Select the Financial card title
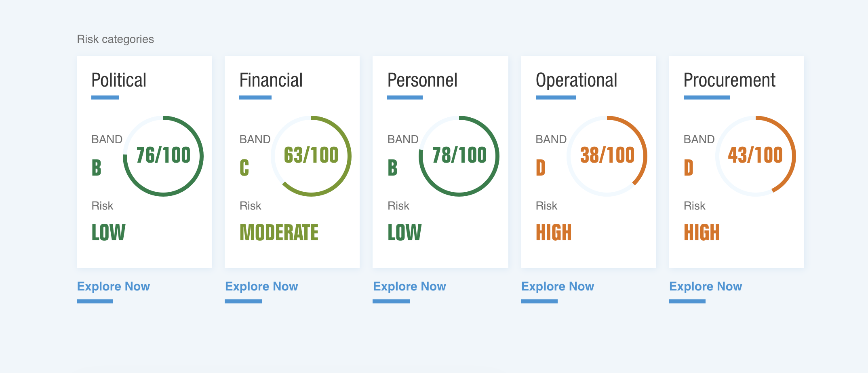The height and width of the screenshot is (373, 868). click(x=271, y=80)
